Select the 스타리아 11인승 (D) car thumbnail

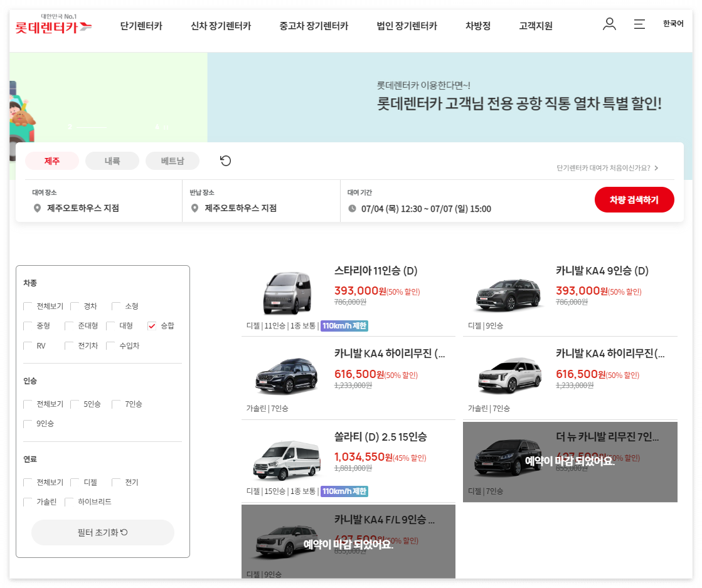(287, 293)
